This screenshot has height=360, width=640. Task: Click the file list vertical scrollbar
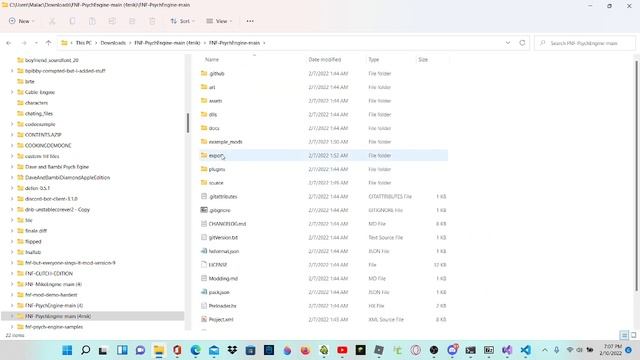pyautogui.click(x=636, y=176)
